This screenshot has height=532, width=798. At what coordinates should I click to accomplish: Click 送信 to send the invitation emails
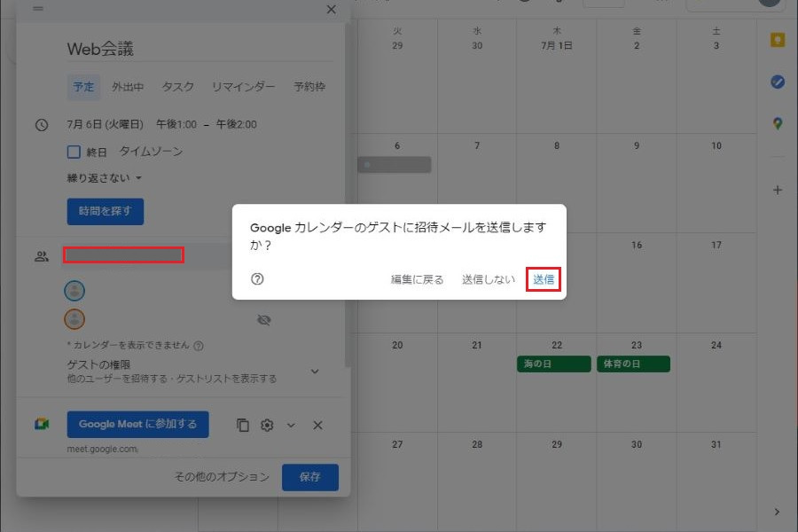point(544,279)
